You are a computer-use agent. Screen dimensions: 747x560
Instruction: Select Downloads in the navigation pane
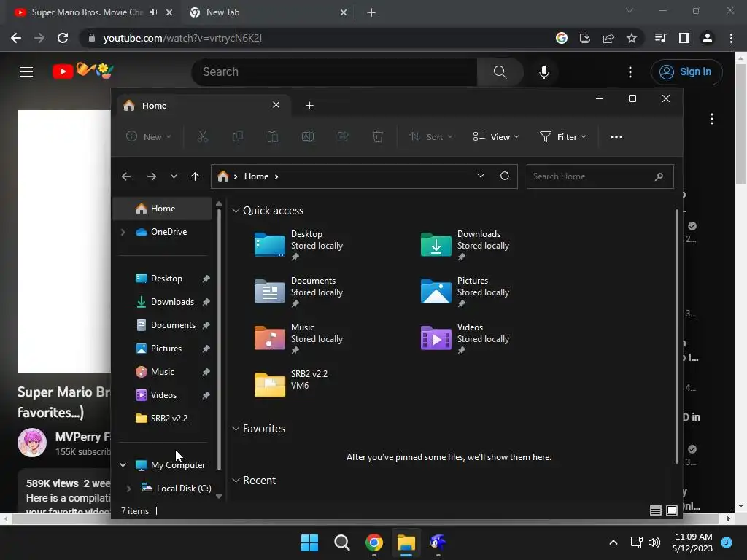163,302
